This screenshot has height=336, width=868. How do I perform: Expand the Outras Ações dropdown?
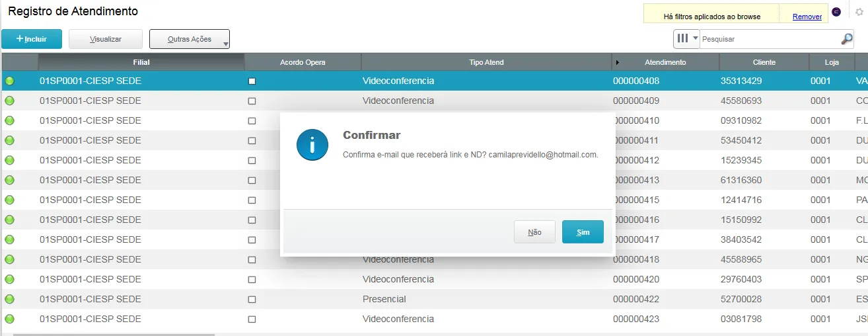[190, 40]
